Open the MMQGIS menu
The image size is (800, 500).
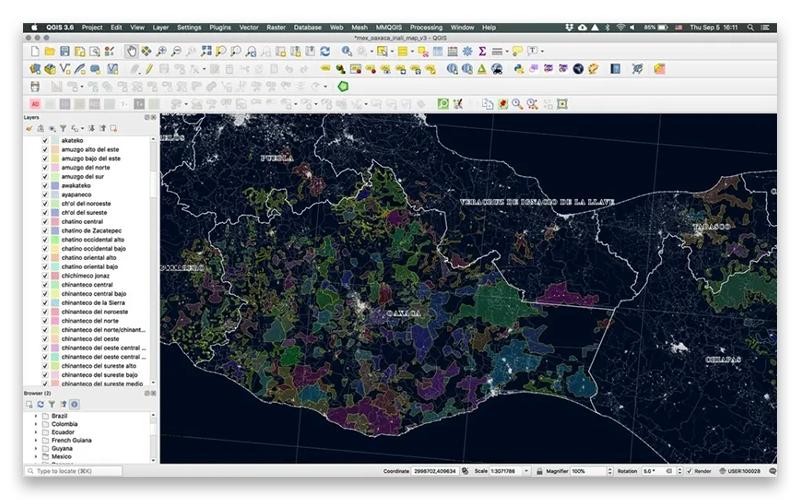click(x=388, y=28)
